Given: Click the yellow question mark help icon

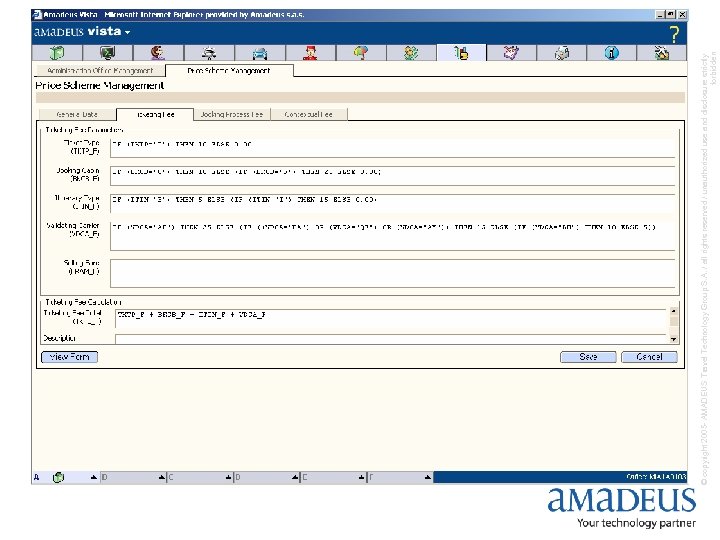Looking at the screenshot, I should point(674,34).
